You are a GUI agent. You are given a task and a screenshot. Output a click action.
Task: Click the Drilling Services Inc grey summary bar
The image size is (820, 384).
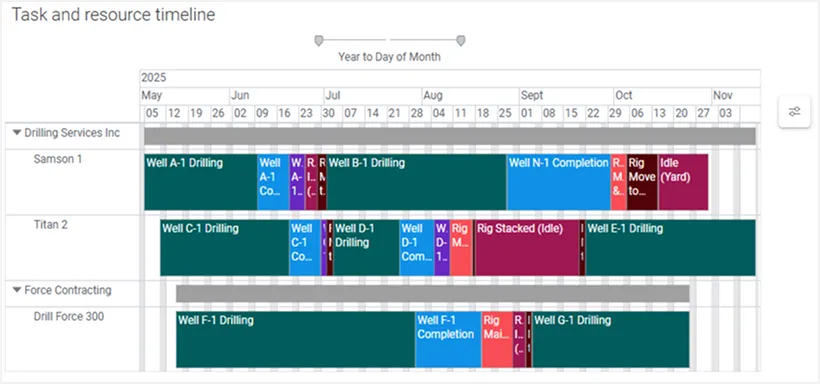(x=450, y=136)
